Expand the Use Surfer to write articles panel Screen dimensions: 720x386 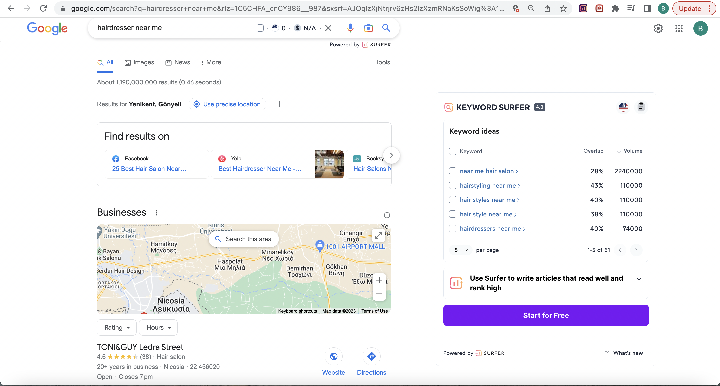[639, 279]
